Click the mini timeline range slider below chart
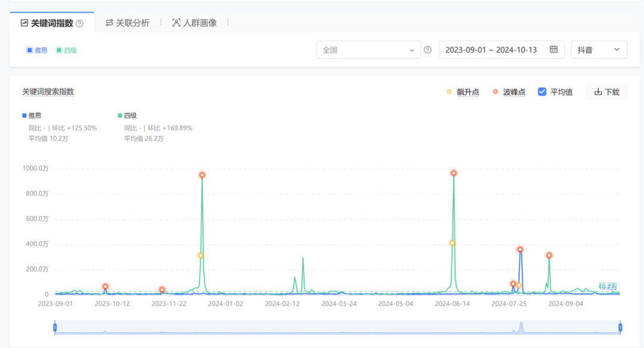 point(337,327)
